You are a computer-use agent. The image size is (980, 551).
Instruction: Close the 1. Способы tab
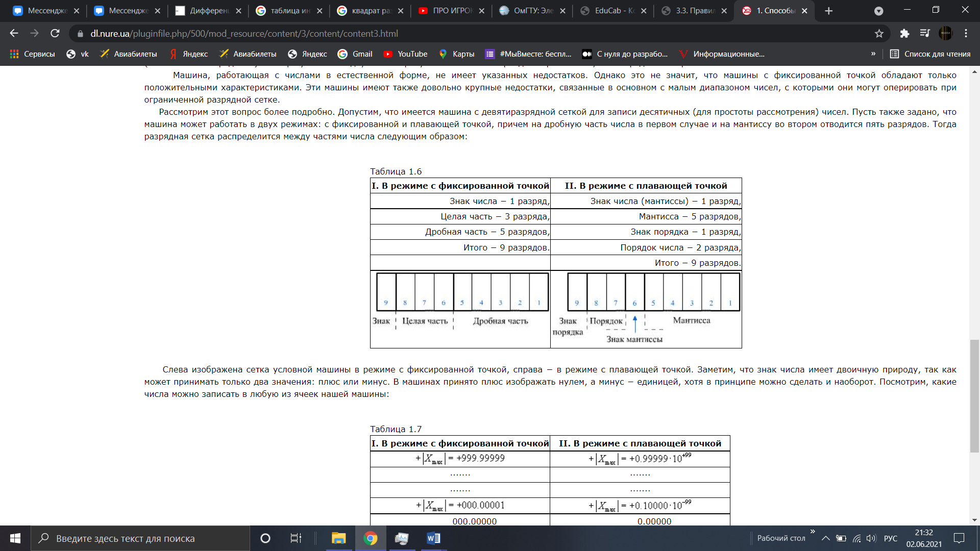[x=804, y=11]
